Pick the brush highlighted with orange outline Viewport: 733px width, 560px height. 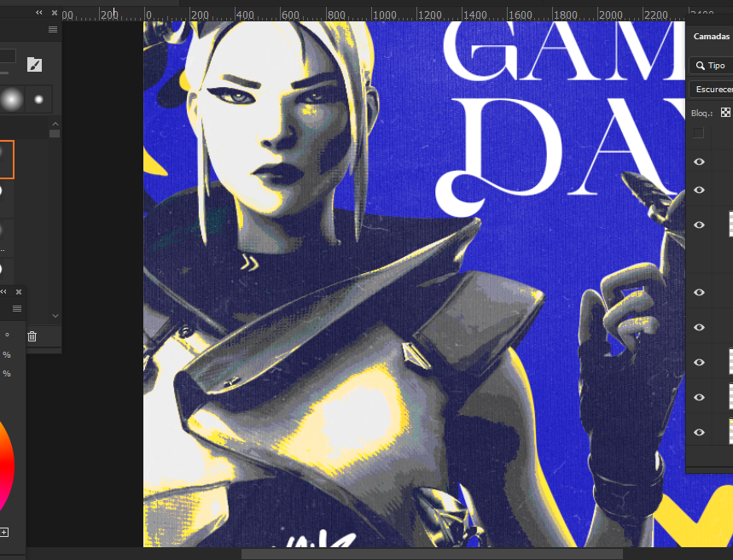tap(7, 160)
